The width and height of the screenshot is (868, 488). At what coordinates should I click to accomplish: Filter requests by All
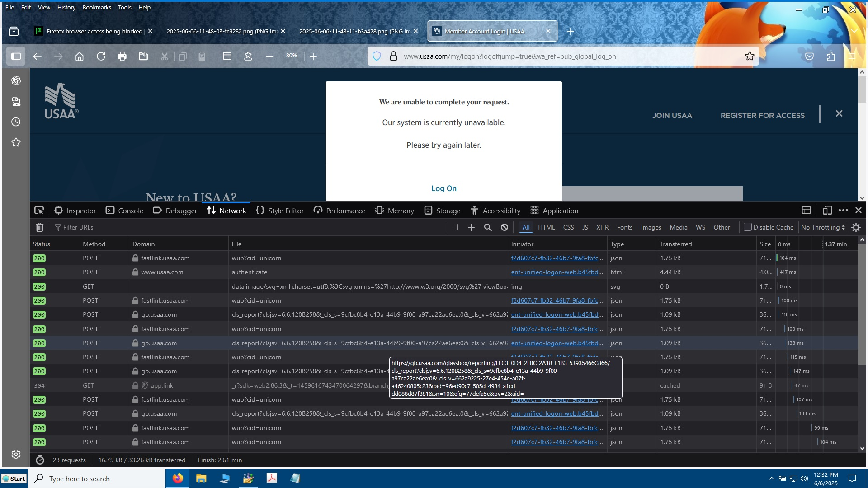[x=526, y=227]
